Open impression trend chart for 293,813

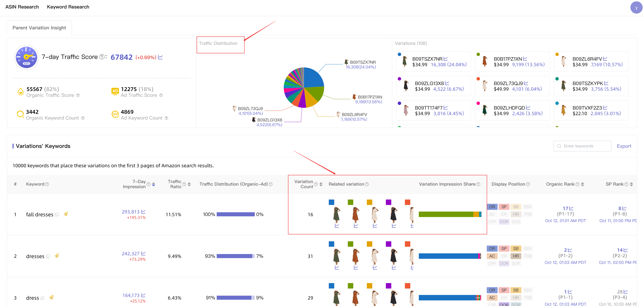(x=143, y=211)
